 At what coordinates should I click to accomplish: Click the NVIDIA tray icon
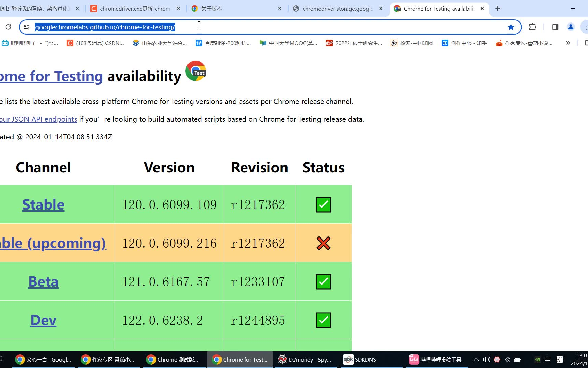tap(537, 359)
